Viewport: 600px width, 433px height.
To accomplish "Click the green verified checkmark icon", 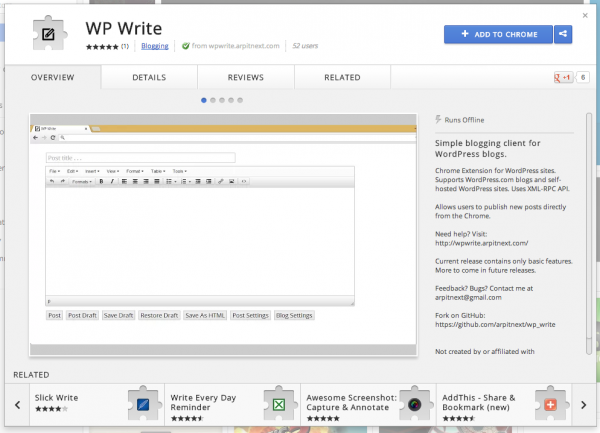I will click(x=186, y=46).
